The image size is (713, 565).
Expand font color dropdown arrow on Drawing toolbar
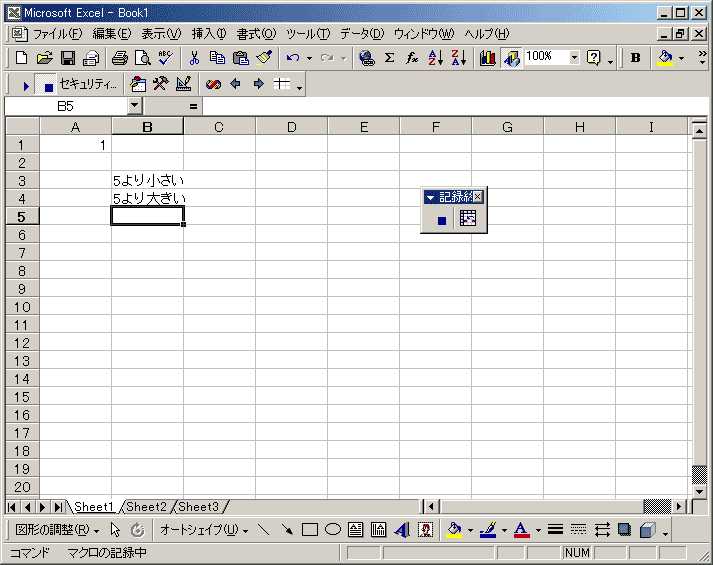[538, 530]
